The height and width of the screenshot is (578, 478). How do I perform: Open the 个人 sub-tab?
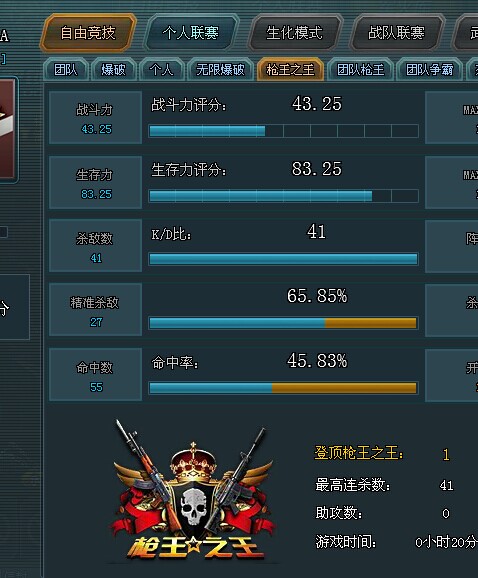click(161, 69)
